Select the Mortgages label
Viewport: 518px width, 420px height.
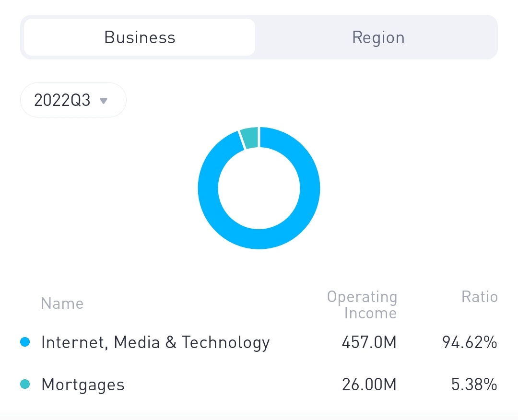pos(83,385)
